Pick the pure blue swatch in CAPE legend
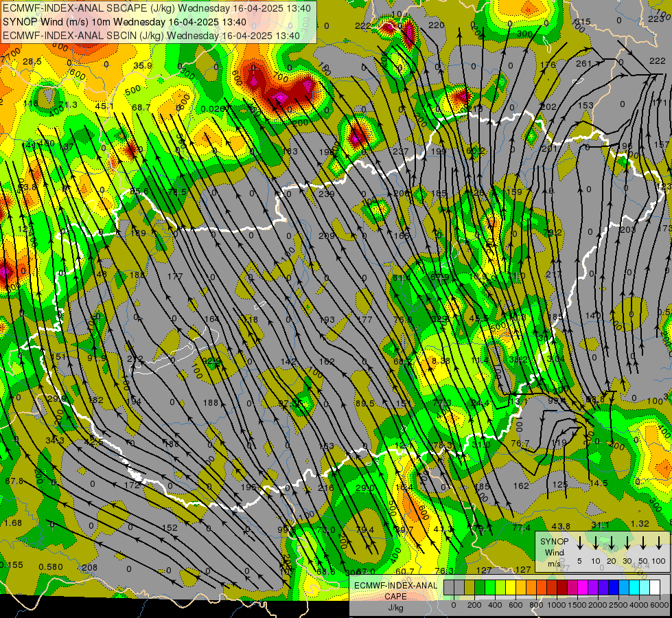 613,587
